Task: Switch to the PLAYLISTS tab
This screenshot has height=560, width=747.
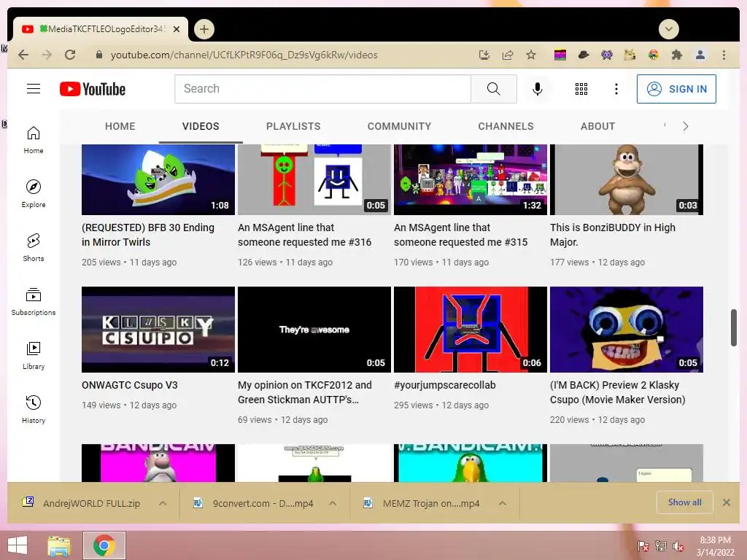Action: pos(293,126)
